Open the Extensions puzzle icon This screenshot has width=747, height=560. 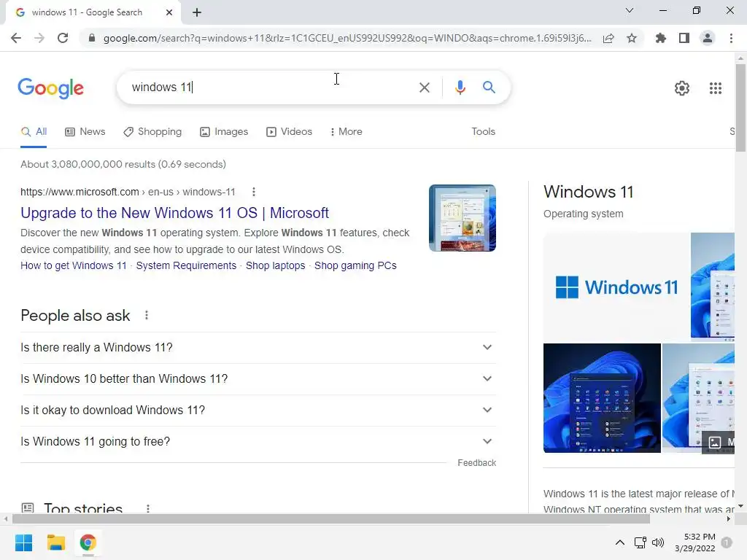[660, 38]
